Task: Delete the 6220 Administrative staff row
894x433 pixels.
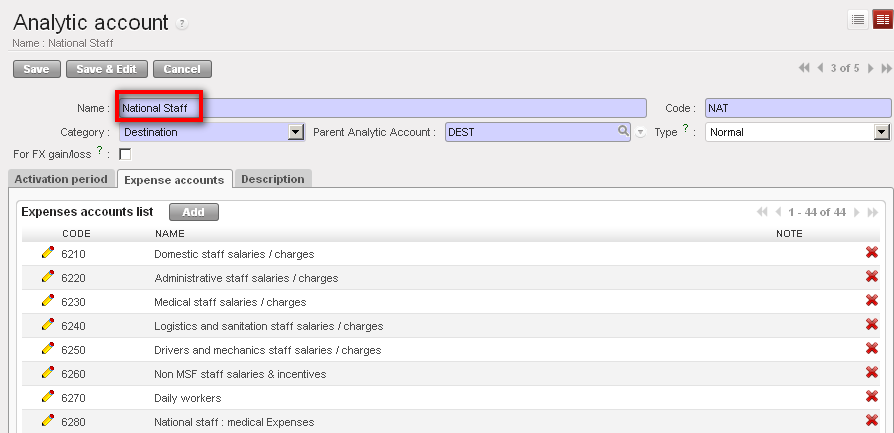Action: pos(871,277)
